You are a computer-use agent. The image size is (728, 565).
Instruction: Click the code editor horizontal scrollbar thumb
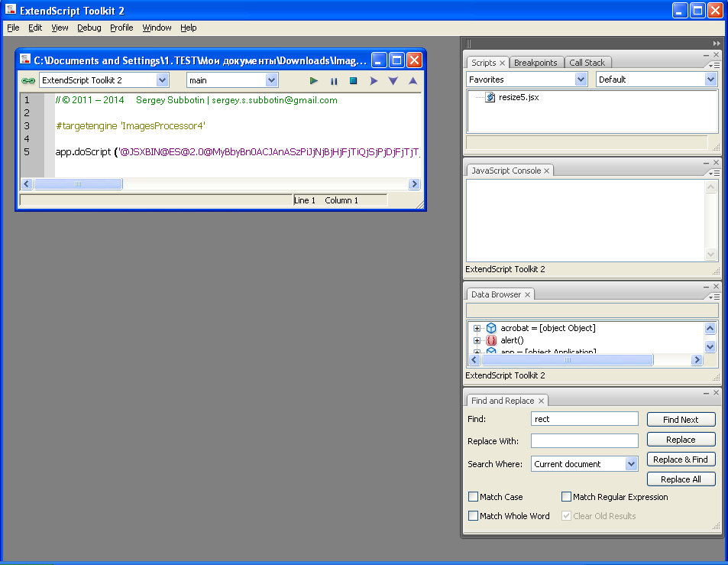pos(78,184)
